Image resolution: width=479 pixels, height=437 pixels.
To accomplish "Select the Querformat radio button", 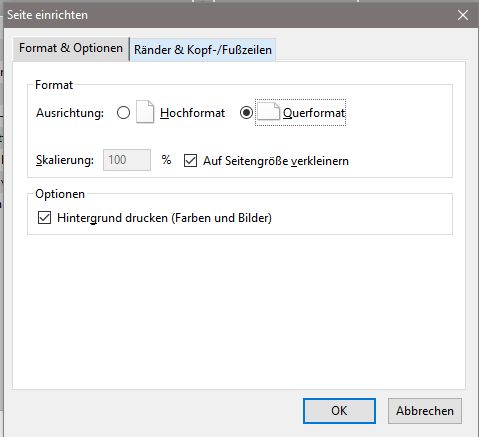I will tap(246, 113).
